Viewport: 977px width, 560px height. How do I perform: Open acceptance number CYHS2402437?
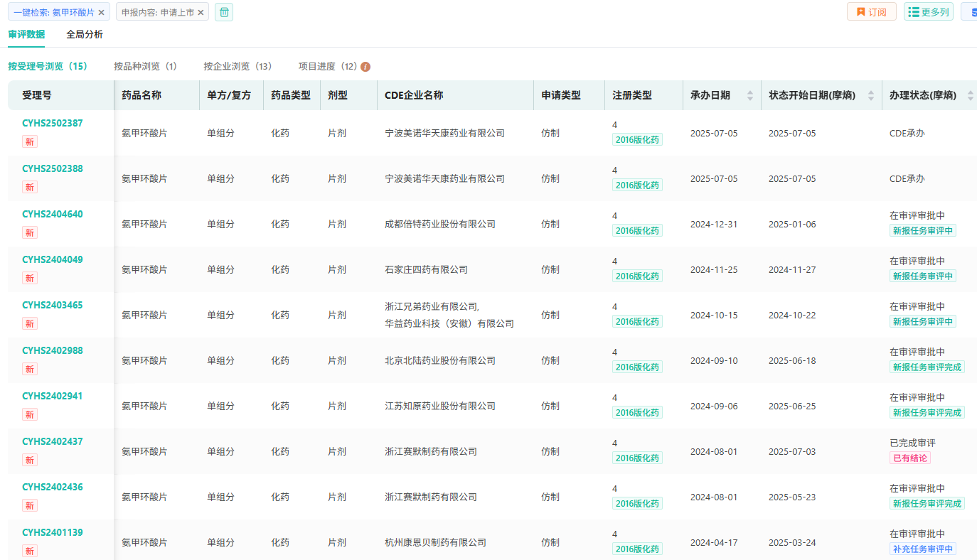coord(53,441)
